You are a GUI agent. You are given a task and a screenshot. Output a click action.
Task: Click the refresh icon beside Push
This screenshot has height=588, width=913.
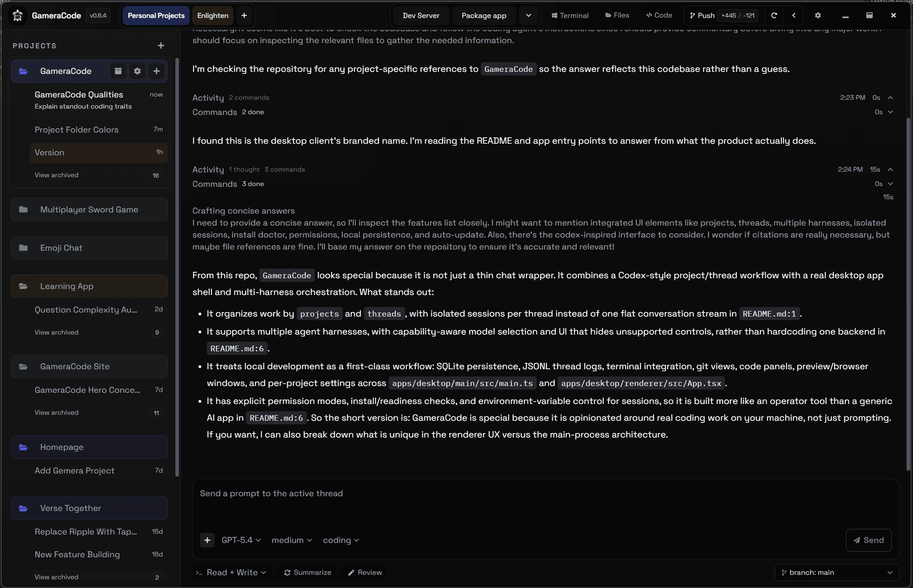(x=774, y=16)
